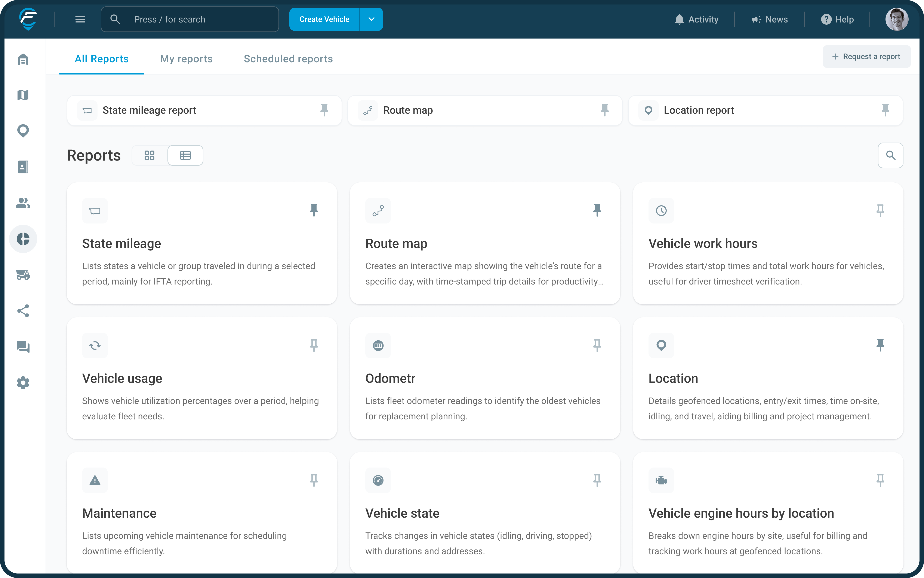Pin the Odometr card
The height and width of the screenshot is (578, 924).
pos(597,345)
